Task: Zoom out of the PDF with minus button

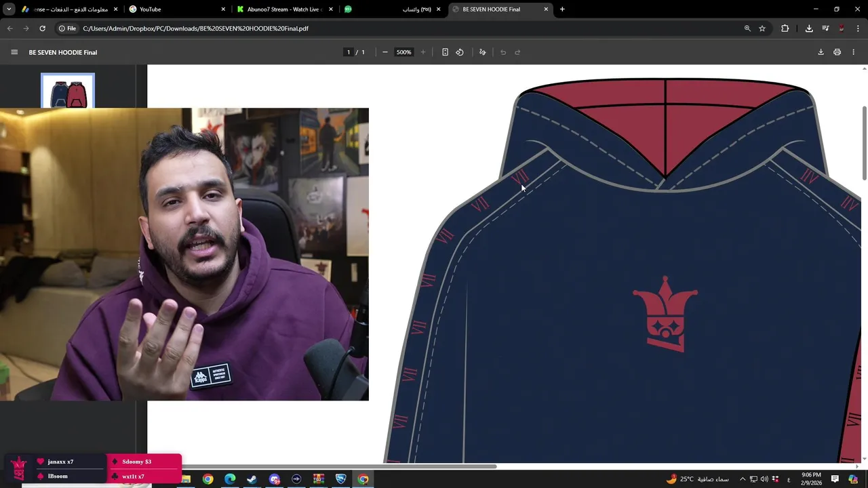Action: point(384,52)
